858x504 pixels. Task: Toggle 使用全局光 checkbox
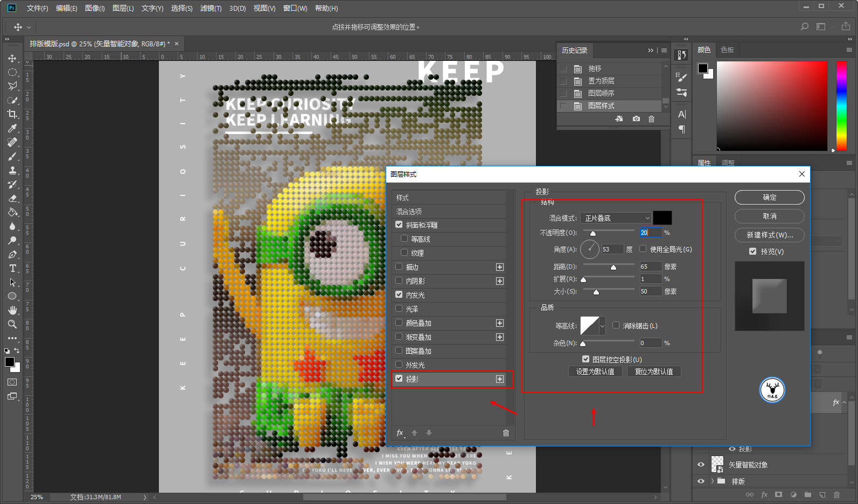point(643,249)
